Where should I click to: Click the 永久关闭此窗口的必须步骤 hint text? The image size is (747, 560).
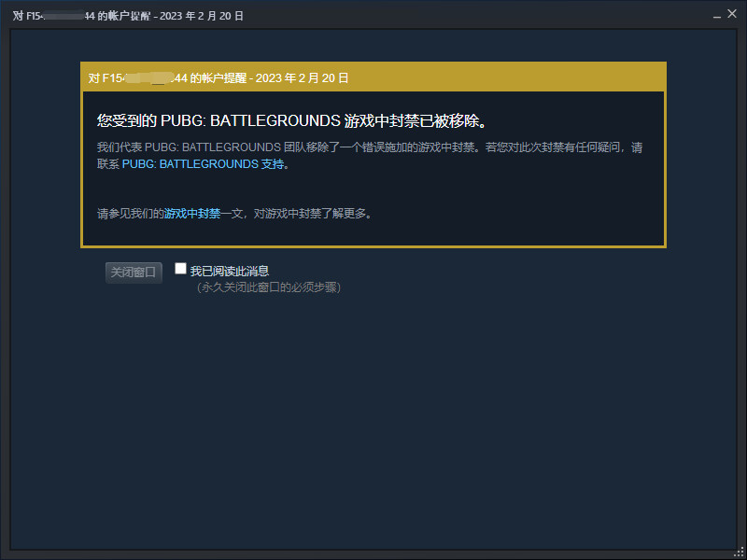269,287
